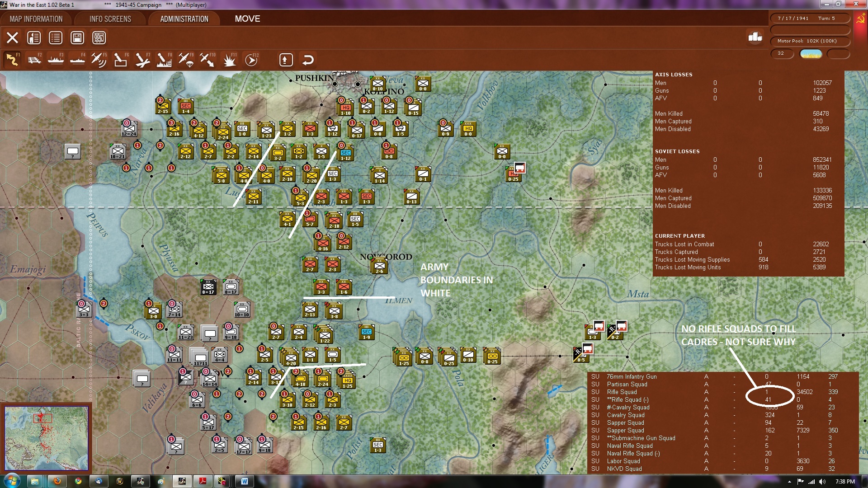
Task: Select the HQ 0-0 unit counter
Action: point(468,129)
